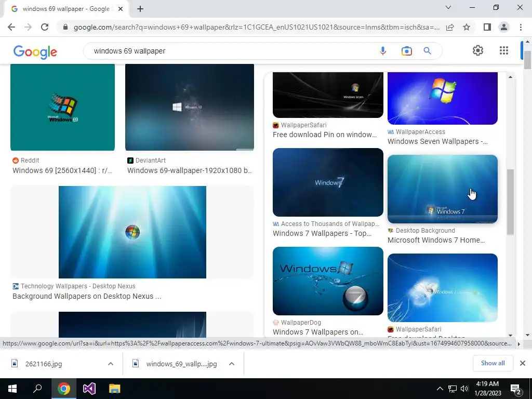Open Google quick settings gear

(478, 50)
